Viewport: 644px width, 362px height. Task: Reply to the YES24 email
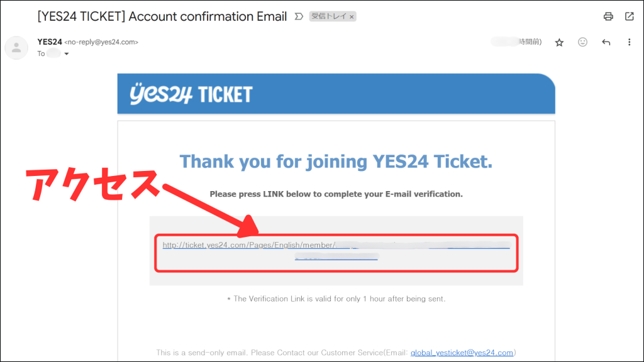(606, 42)
